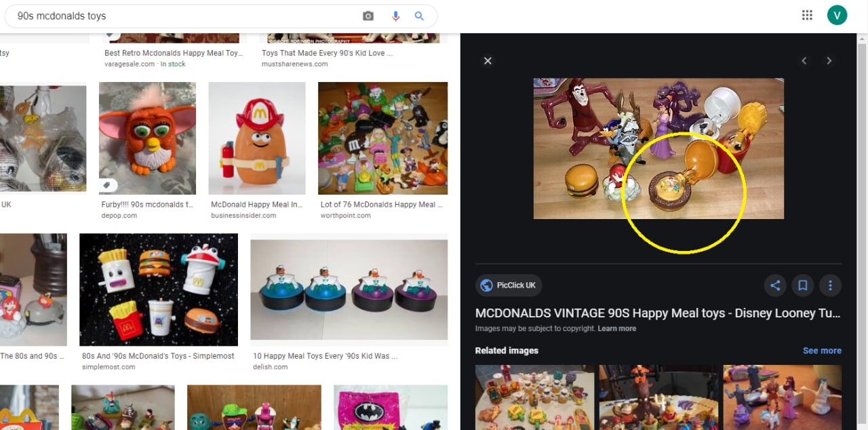Click See more related images
The width and height of the screenshot is (868, 430).
pos(822,351)
